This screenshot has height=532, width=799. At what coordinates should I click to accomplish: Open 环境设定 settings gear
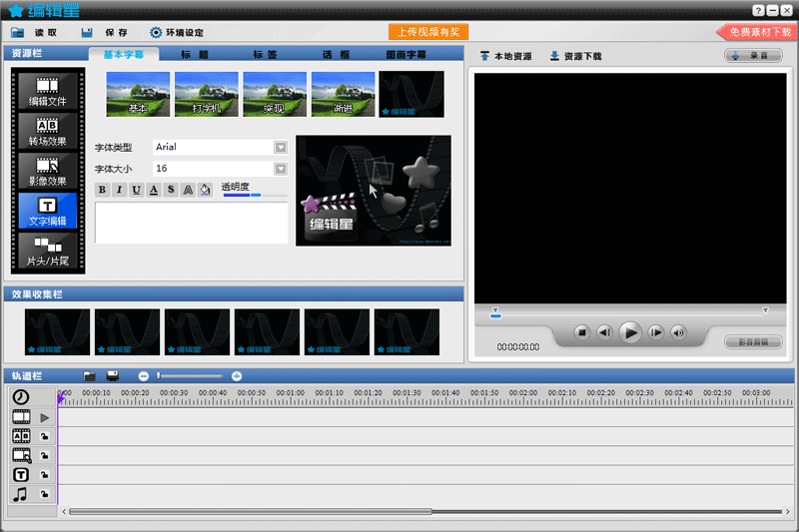pos(156,33)
